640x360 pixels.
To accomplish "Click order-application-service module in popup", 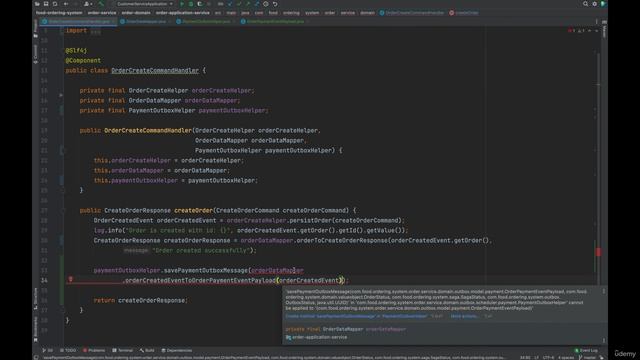I will [317, 338].
